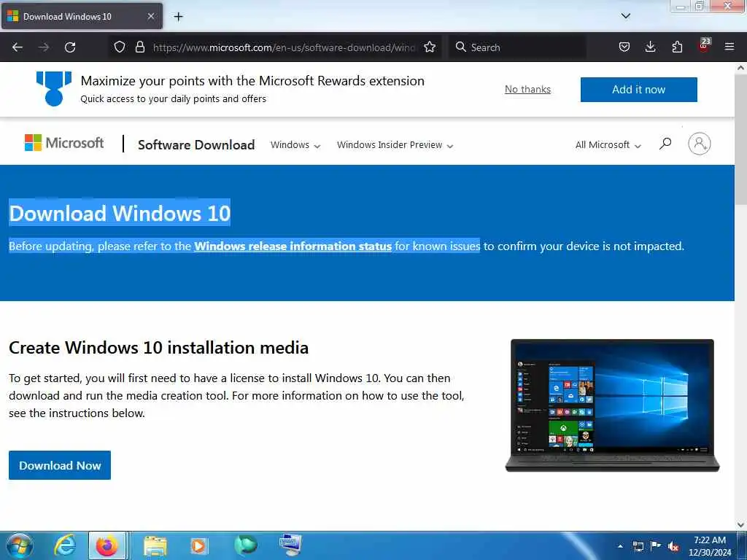Viewport: 747px width, 560px height.
Task: Open the extensions puzzle icon
Action: [x=677, y=47]
